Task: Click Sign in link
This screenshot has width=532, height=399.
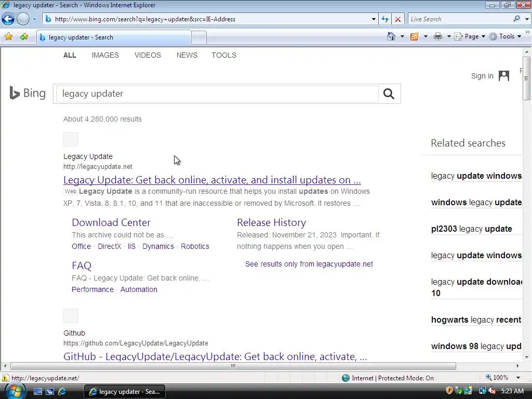Action: (x=482, y=76)
